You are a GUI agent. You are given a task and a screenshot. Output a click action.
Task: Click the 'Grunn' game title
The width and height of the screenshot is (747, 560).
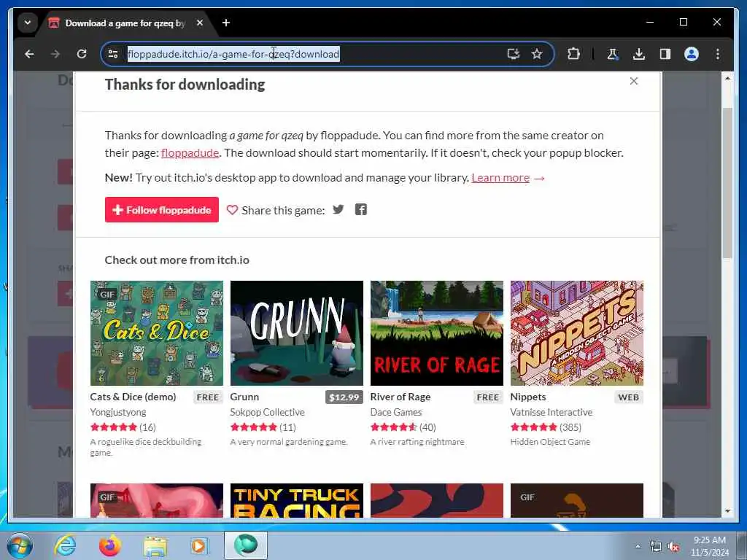click(x=244, y=397)
